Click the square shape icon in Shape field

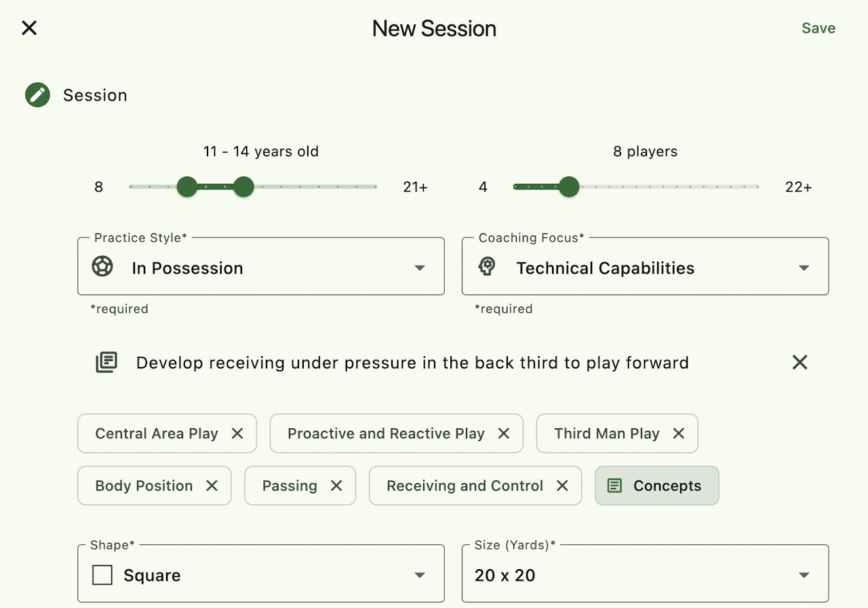[102, 575]
